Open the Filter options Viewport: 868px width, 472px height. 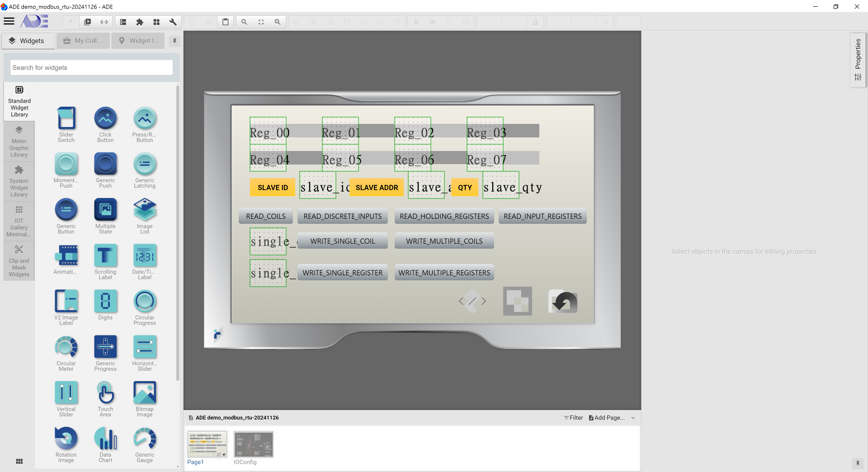(x=573, y=418)
